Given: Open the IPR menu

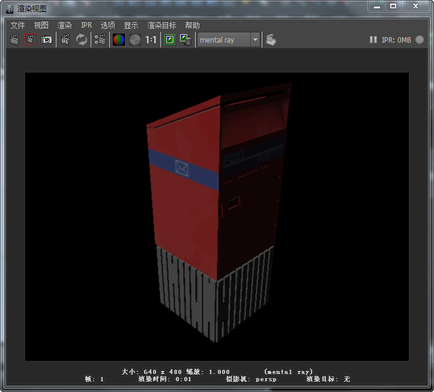Looking at the screenshot, I should coord(86,25).
